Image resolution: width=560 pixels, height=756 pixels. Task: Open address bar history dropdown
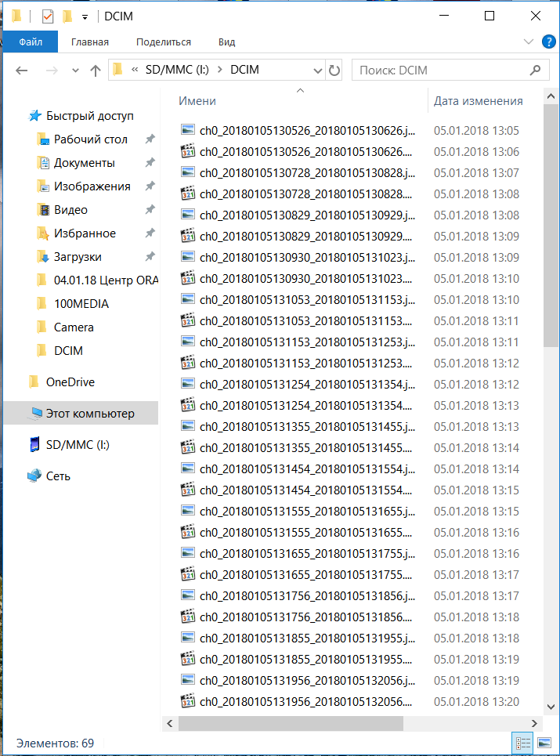coord(318,71)
